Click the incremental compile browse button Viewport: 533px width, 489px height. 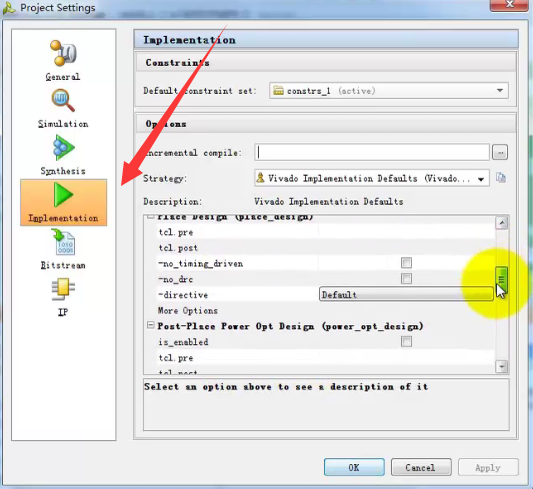coord(500,153)
